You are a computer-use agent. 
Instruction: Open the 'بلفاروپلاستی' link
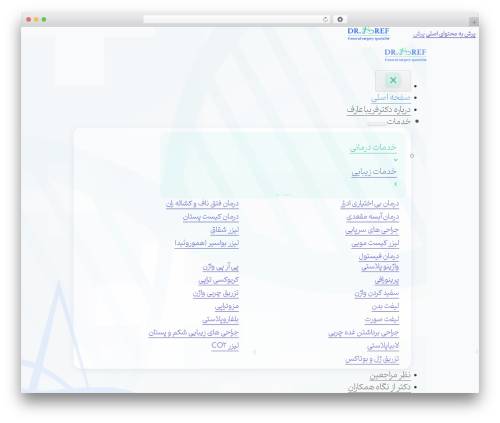220,319
